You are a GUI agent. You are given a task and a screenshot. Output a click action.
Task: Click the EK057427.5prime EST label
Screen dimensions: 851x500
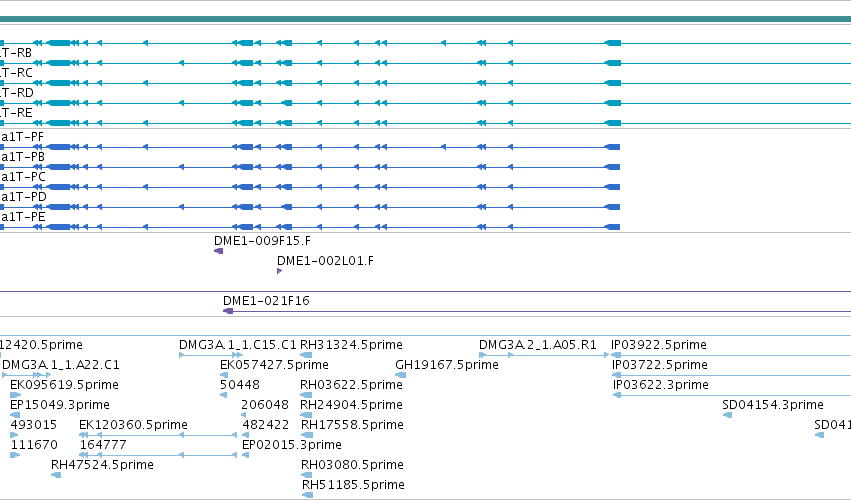click(x=274, y=365)
